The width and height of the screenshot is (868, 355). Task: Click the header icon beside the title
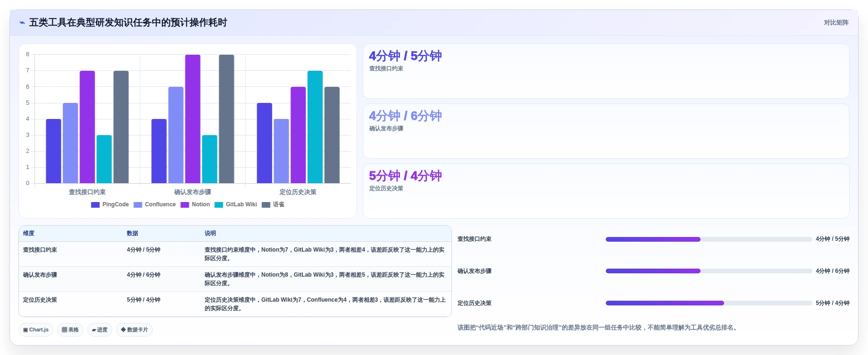[x=22, y=23]
